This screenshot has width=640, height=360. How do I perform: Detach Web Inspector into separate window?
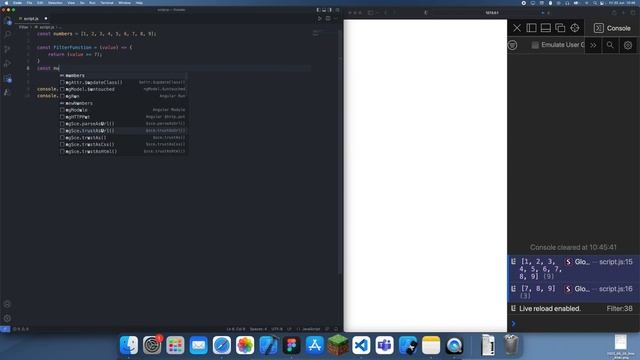tap(560, 28)
